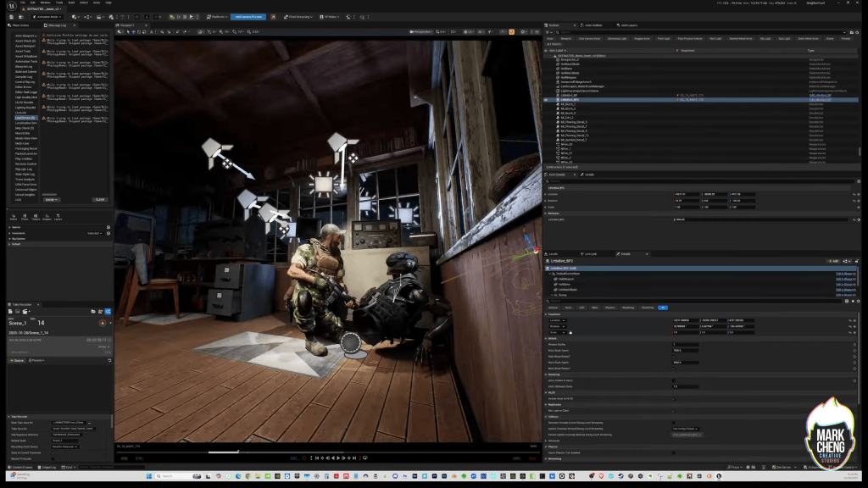
Task: Select InstancedFoliageActor0 in the Outliner
Action: [x=576, y=82]
